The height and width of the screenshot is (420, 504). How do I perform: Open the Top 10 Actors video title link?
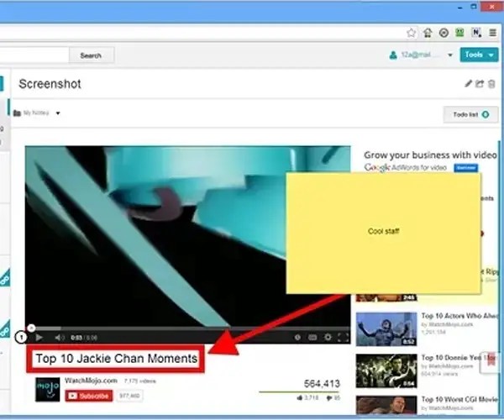pyautogui.click(x=459, y=316)
